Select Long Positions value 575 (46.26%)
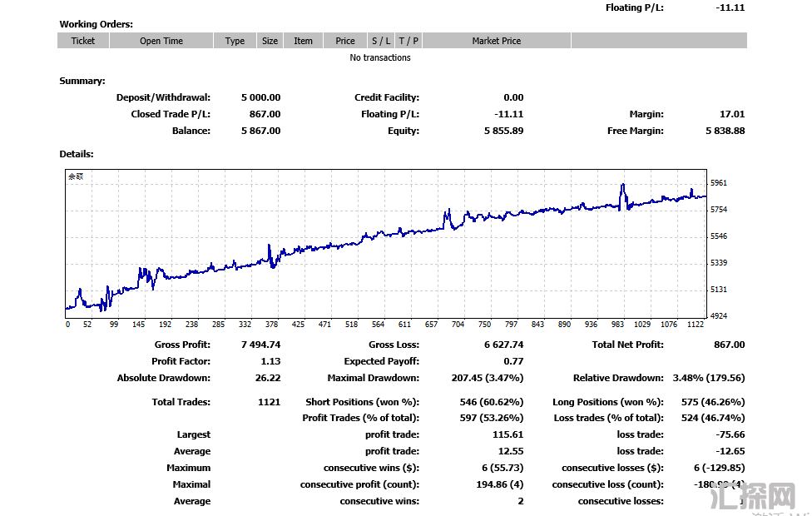The image size is (812, 516). [x=713, y=402]
